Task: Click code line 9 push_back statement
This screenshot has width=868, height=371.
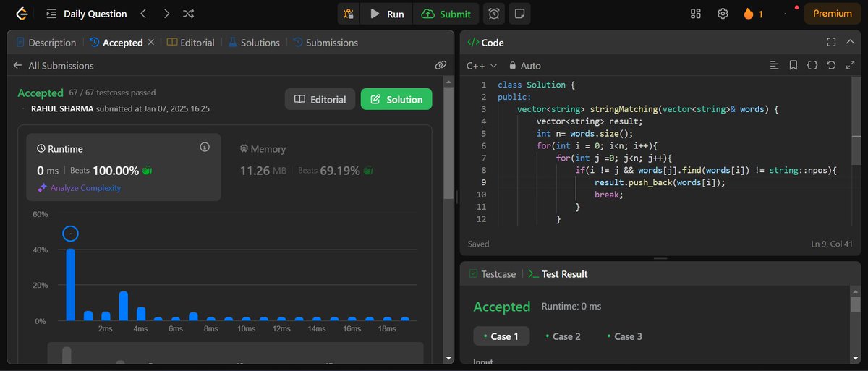Action: point(660,183)
